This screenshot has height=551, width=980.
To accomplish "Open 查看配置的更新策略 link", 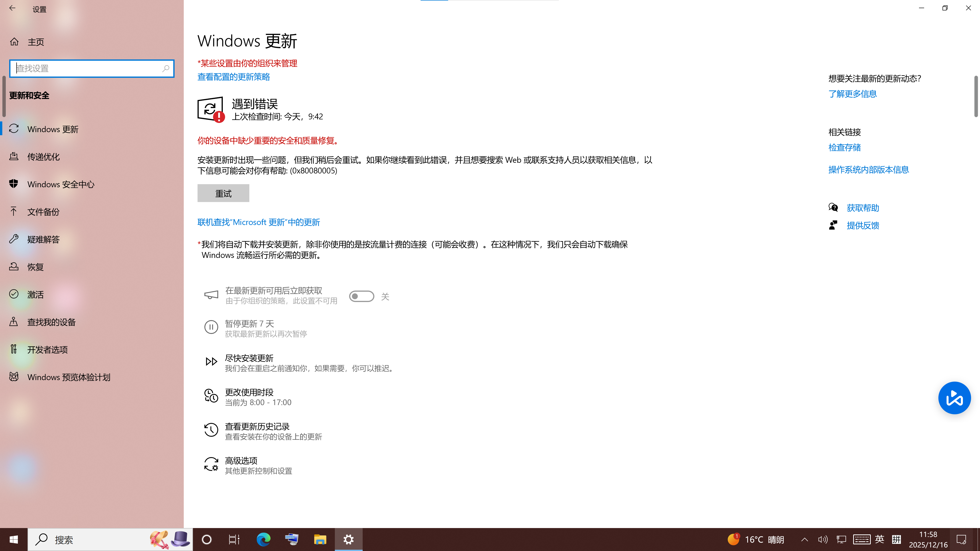I will 234,77.
